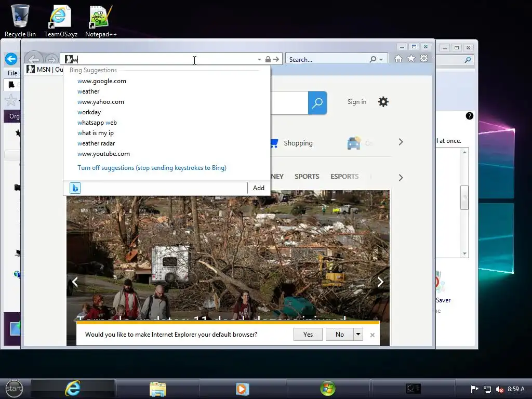Viewport: 532px width, 399px height.
Task: Click Sign in on MSN page
Action: click(x=356, y=102)
